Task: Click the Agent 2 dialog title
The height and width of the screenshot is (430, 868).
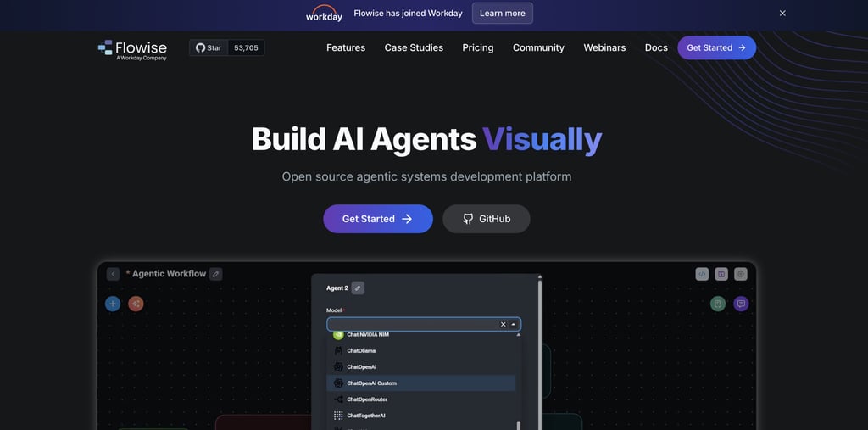Action: (x=337, y=288)
